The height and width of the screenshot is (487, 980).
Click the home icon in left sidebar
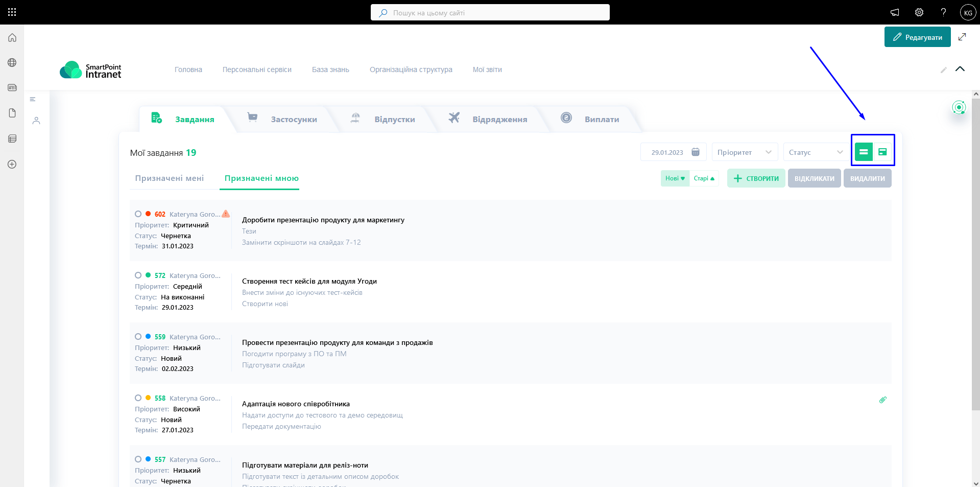pyautogui.click(x=12, y=38)
